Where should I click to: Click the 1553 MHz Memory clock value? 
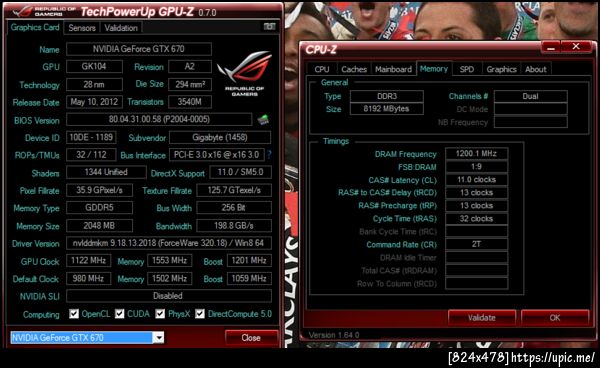click(x=170, y=261)
